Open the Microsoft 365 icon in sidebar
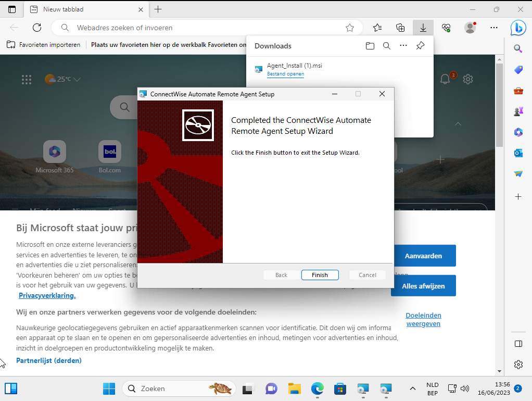Screen dimensions: 532x401 point(518,132)
